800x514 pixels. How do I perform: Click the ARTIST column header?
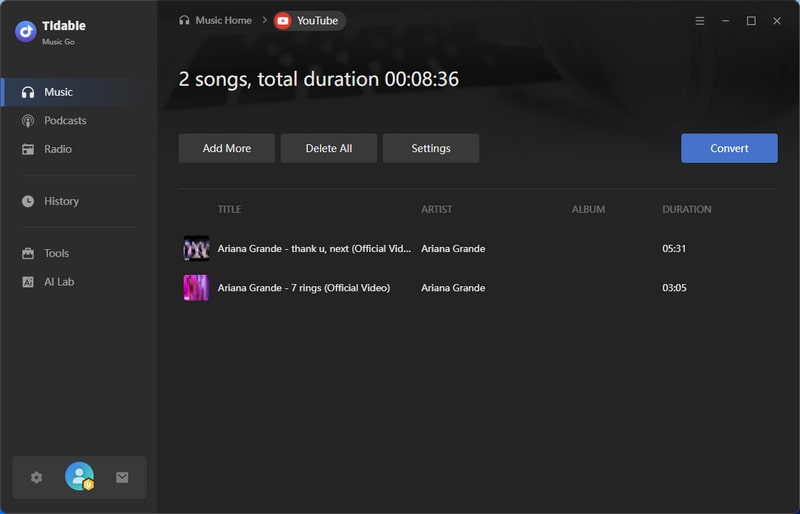tap(437, 209)
